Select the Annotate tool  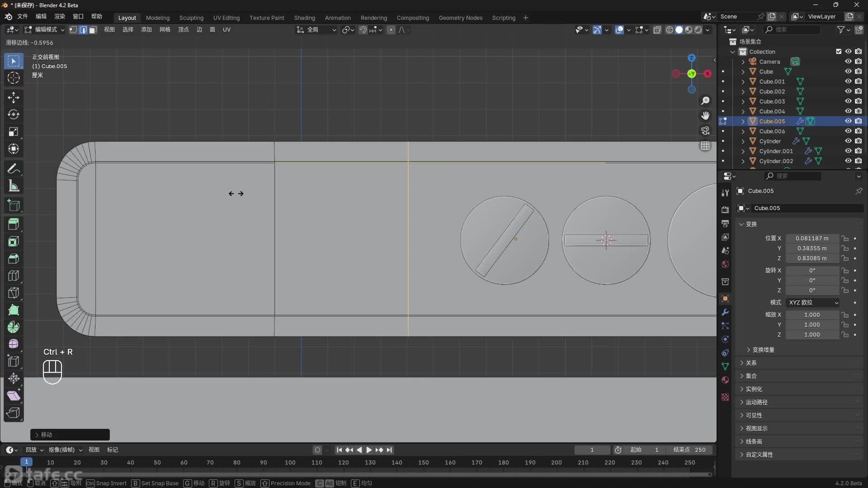tap(14, 169)
